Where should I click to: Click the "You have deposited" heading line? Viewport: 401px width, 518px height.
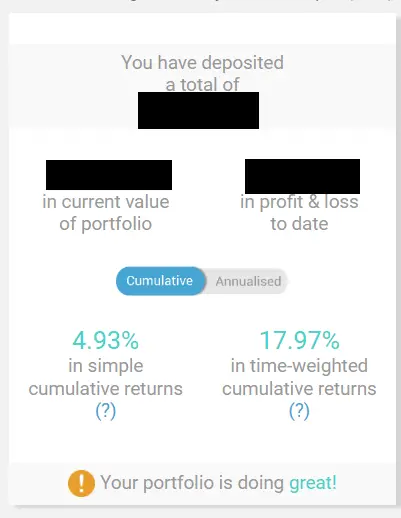coord(202,63)
